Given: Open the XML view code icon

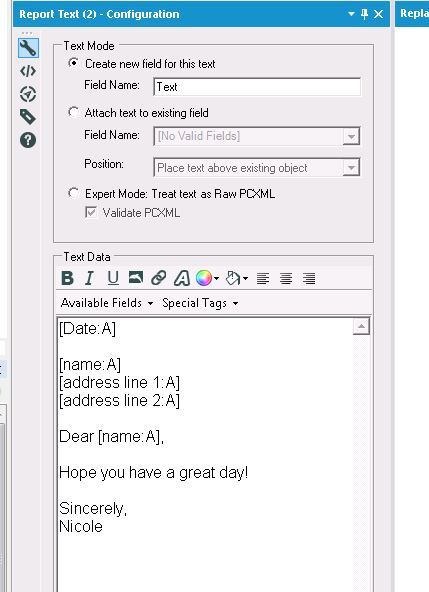Looking at the screenshot, I should [x=28, y=71].
